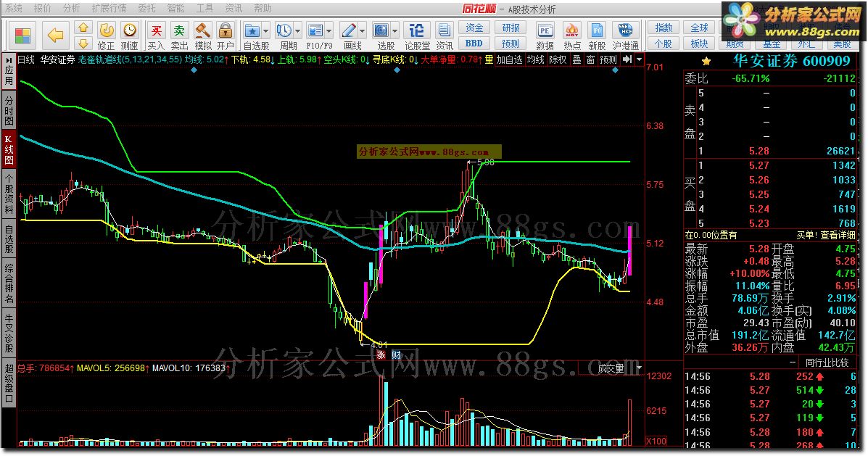Open the 报价 menu
The image size is (868, 456).
42,8
